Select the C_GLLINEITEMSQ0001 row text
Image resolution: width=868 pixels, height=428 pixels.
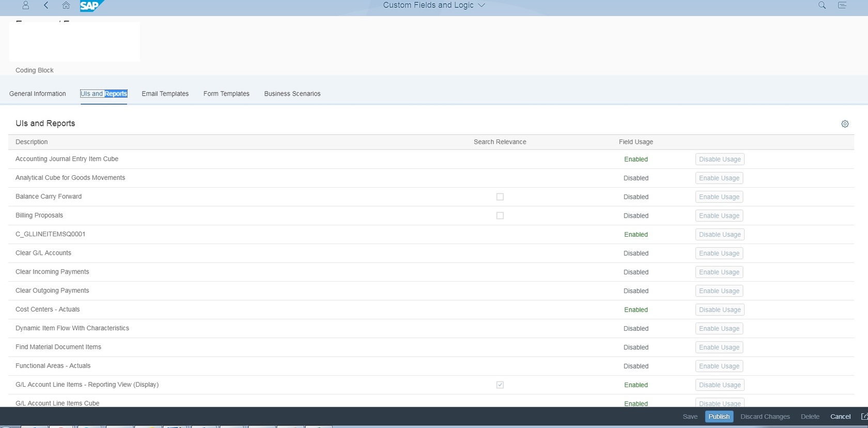coord(50,234)
